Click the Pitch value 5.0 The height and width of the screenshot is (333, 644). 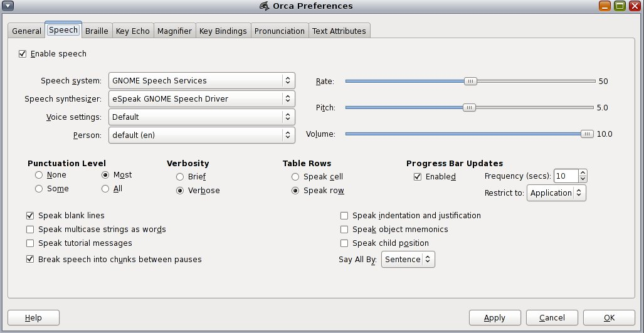point(603,108)
